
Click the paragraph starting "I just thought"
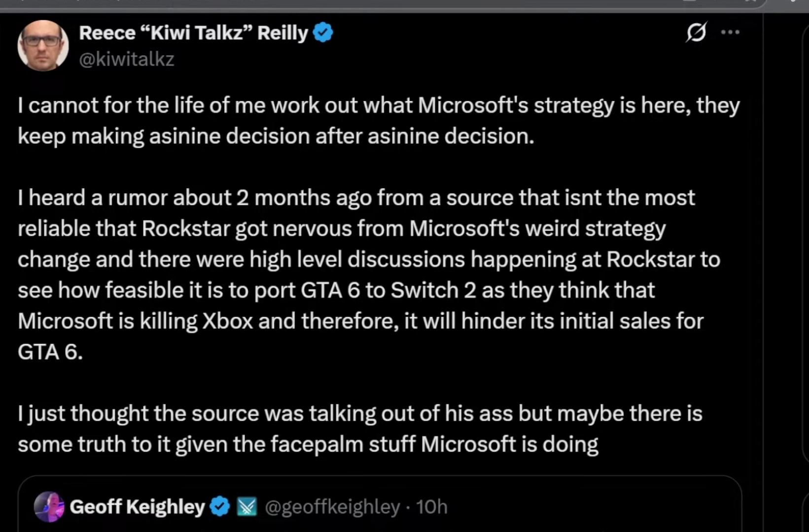345,429
